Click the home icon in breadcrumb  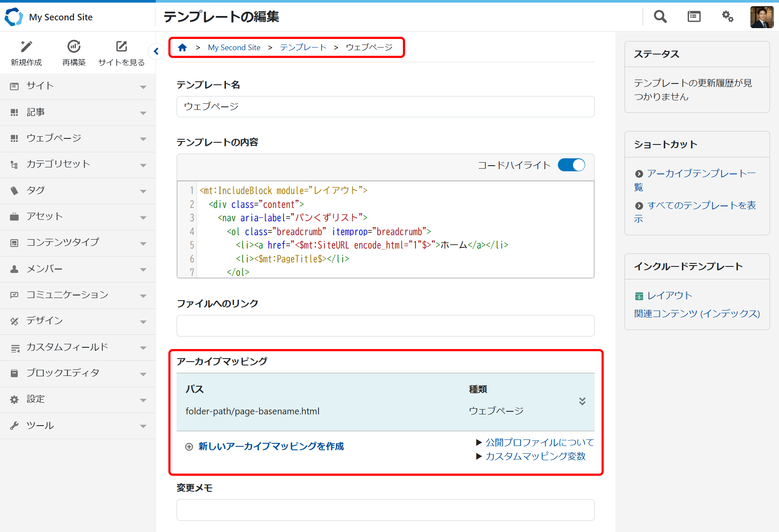click(182, 48)
